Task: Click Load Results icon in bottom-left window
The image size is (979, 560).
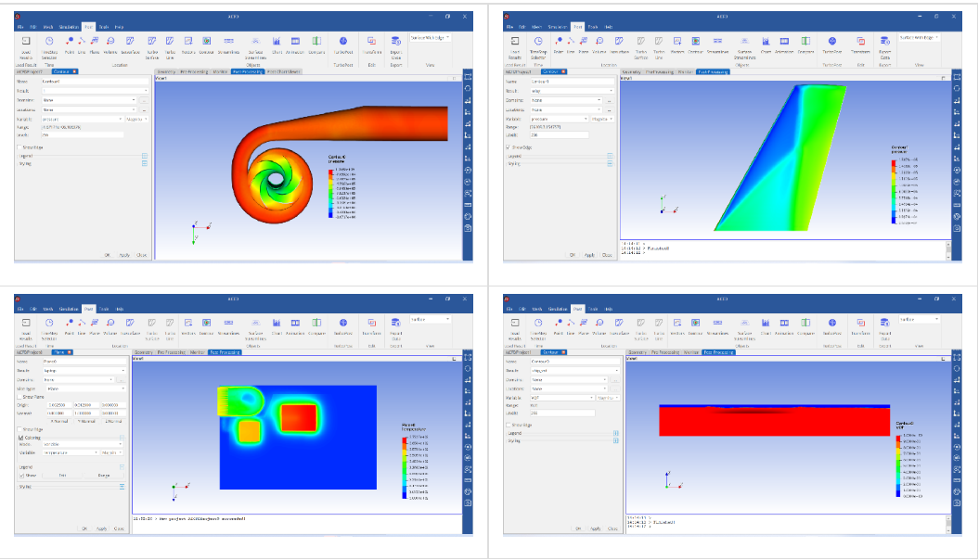Action: (26, 323)
